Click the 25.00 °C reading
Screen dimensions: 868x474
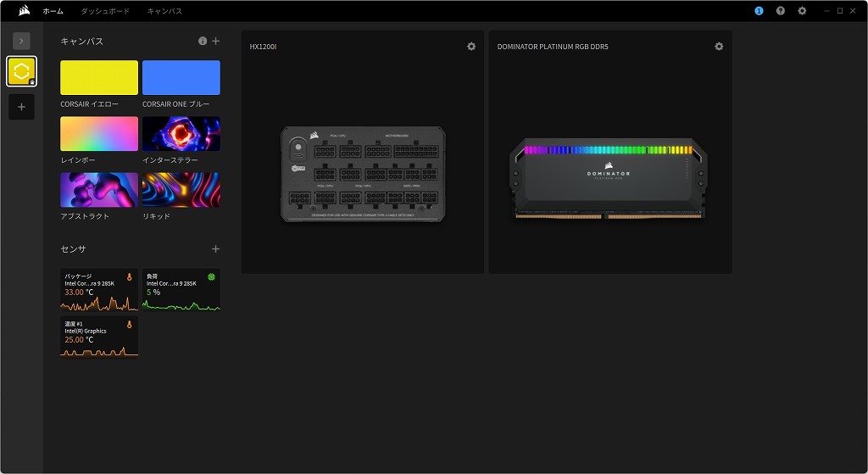click(x=79, y=340)
